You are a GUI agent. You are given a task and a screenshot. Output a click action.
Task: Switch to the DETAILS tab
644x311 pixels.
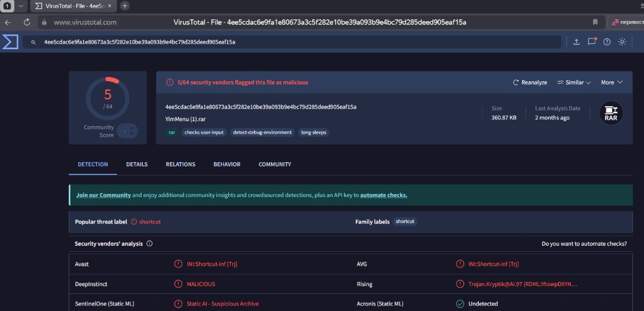pyautogui.click(x=137, y=164)
